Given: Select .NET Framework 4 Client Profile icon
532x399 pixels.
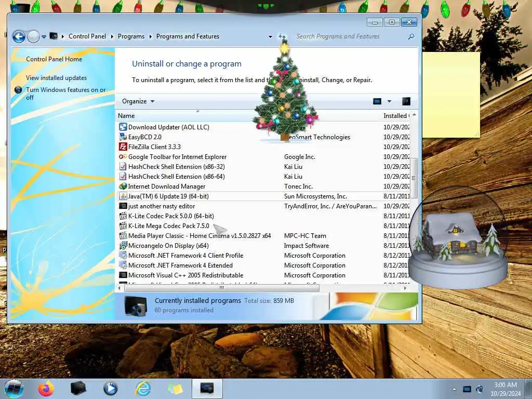Looking at the screenshot, I should pos(123,255).
